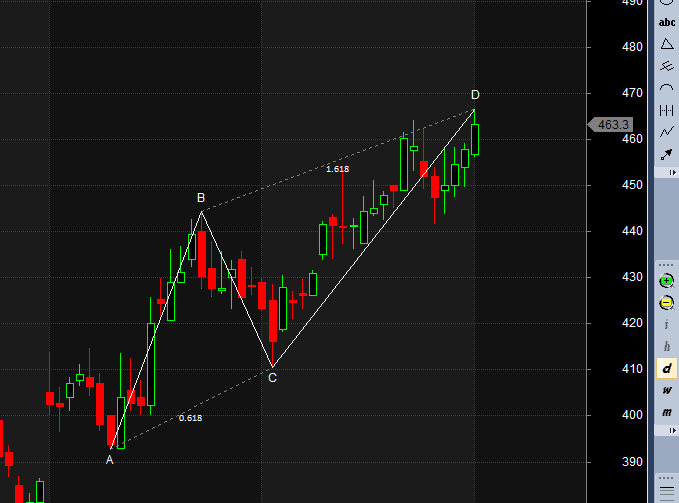Select the zigzag polyline tool
This screenshot has height=503, width=679.
pyautogui.click(x=666, y=132)
